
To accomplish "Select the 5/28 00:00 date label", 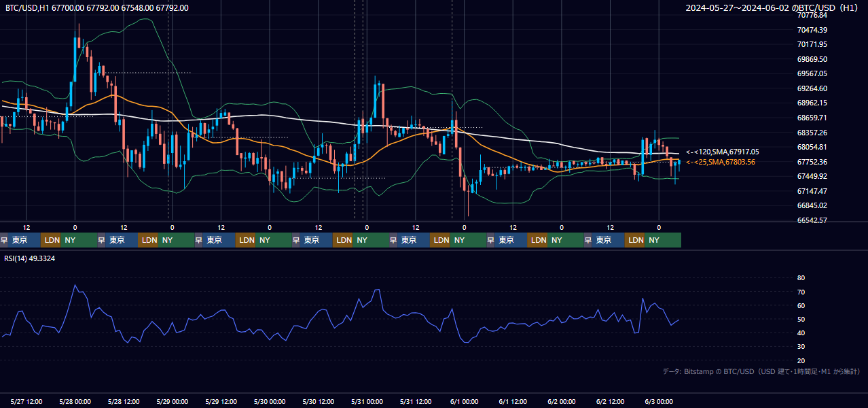I will tap(75, 401).
